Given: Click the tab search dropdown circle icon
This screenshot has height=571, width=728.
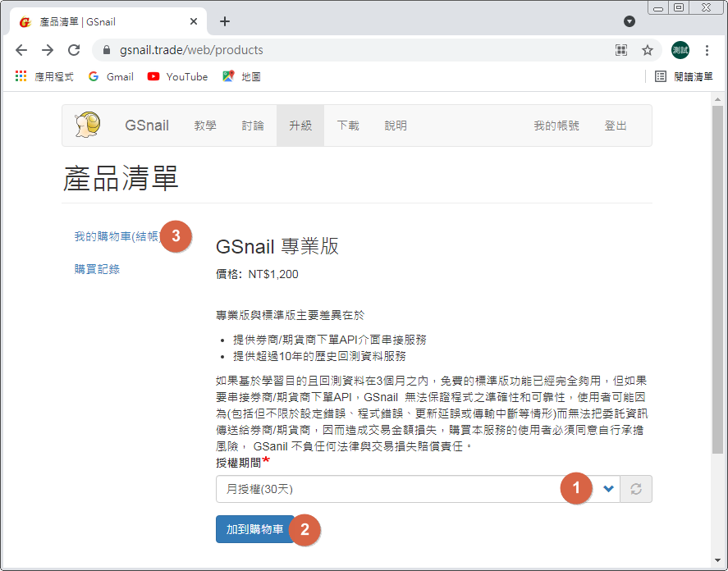Looking at the screenshot, I should tap(630, 21).
